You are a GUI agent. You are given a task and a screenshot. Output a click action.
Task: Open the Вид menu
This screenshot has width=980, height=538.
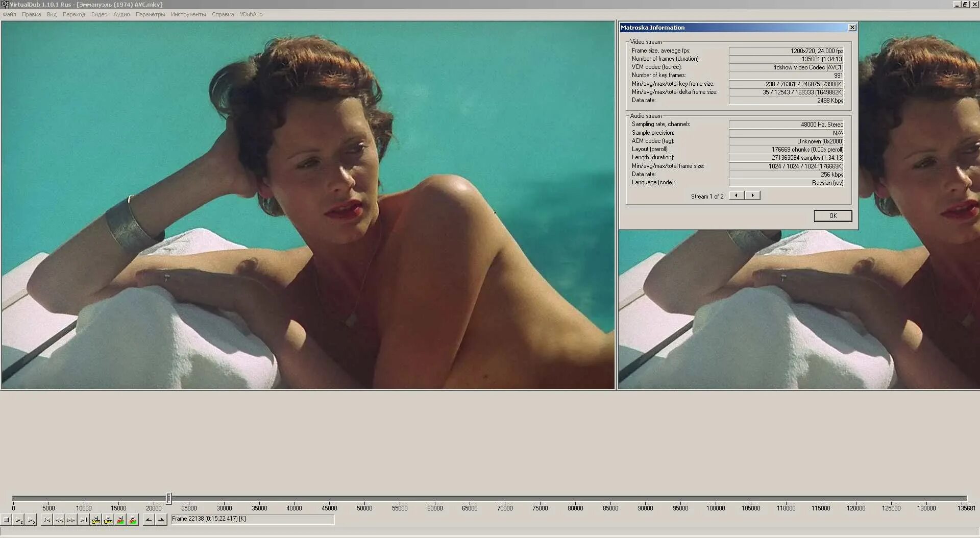[52, 14]
